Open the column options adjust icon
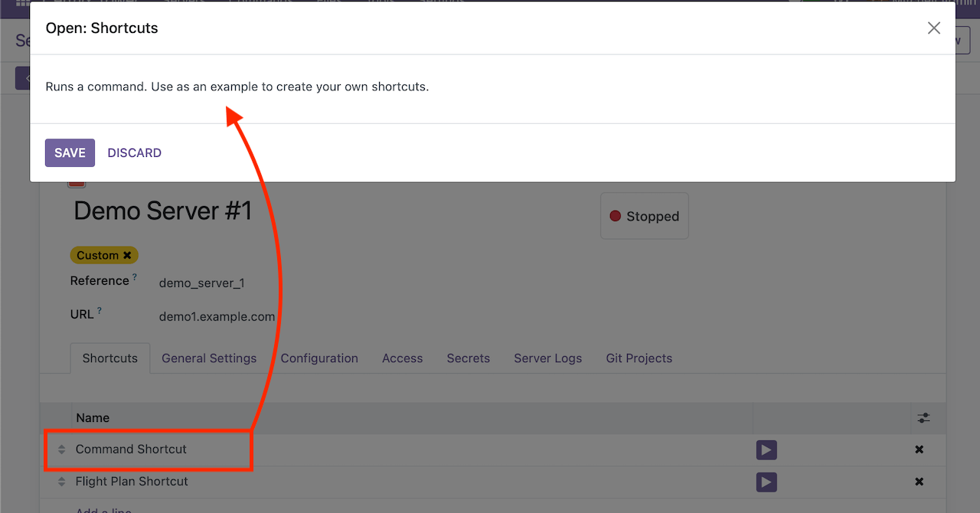Image resolution: width=980 pixels, height=513 pixels. coord(924,418)
